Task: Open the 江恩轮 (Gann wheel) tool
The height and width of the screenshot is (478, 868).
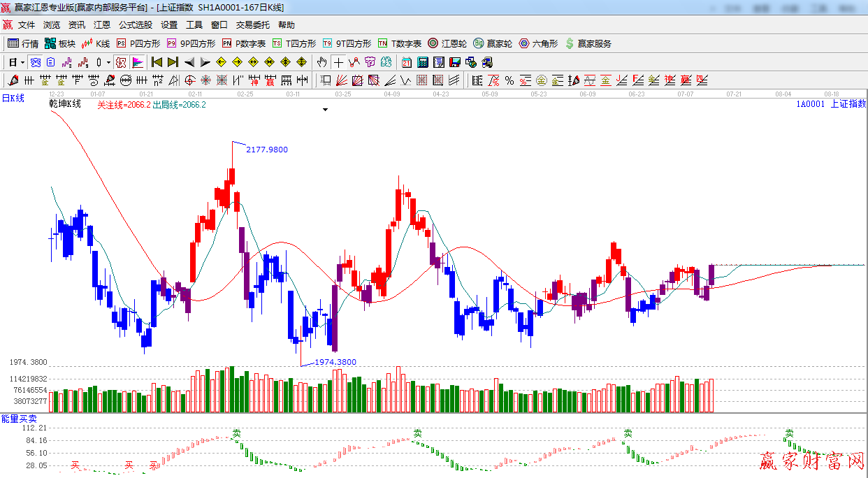Action: (x=447, y=43)
